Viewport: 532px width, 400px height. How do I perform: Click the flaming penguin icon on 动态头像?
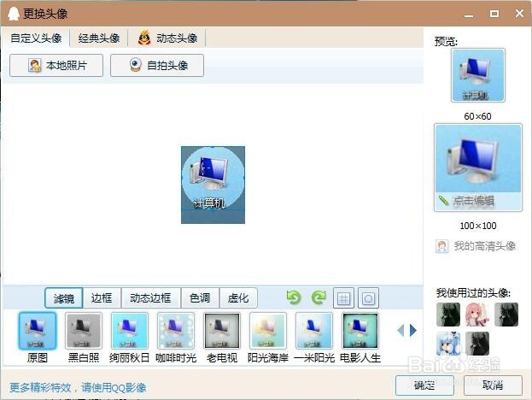[144, 38]
